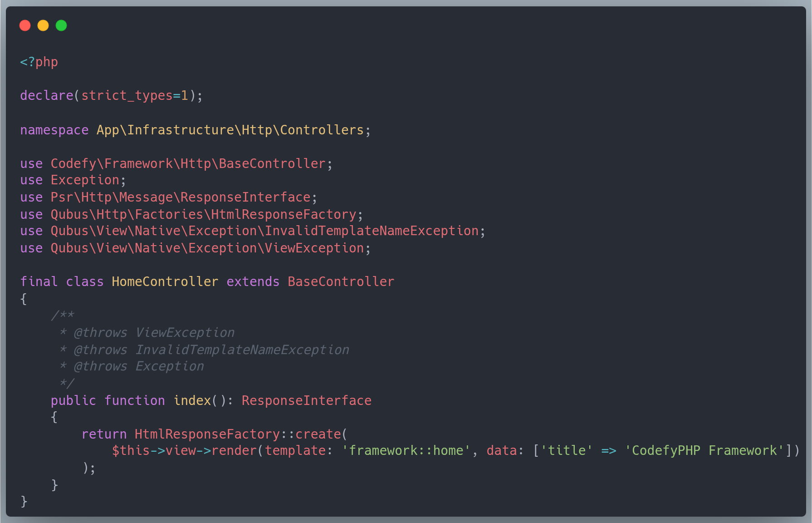812x523 pixels.
Task: Click the yellow traffic light button
Action: point(43,25)
